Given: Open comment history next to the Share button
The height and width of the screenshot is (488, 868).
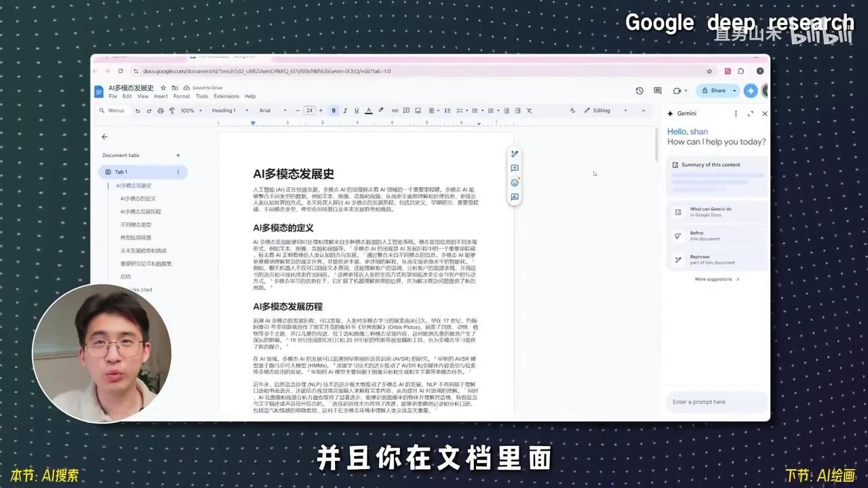Looking at the screenshot, I should (657, 91).
